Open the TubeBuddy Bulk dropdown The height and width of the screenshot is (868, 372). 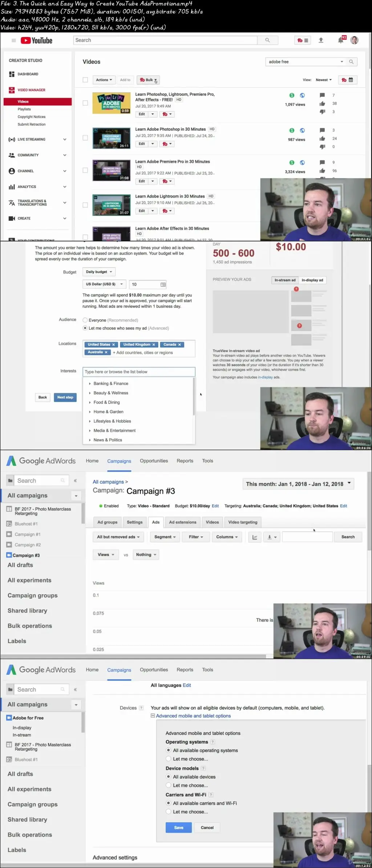(148, 80)
